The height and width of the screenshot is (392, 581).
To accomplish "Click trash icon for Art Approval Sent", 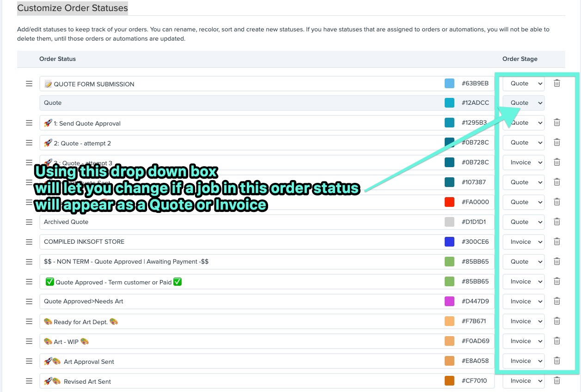I will click(x=557, y=361).
